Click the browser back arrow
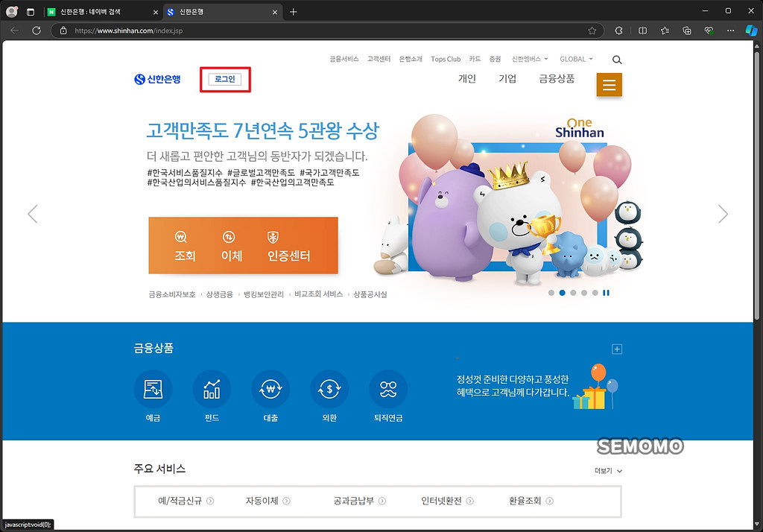Screen dimensions: 763x532 pos(15,31)
